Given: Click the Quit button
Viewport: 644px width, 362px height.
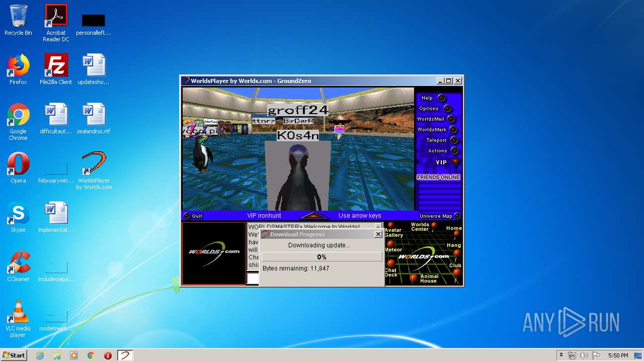Looking at the screenshot, I should (x=193, y=216).
